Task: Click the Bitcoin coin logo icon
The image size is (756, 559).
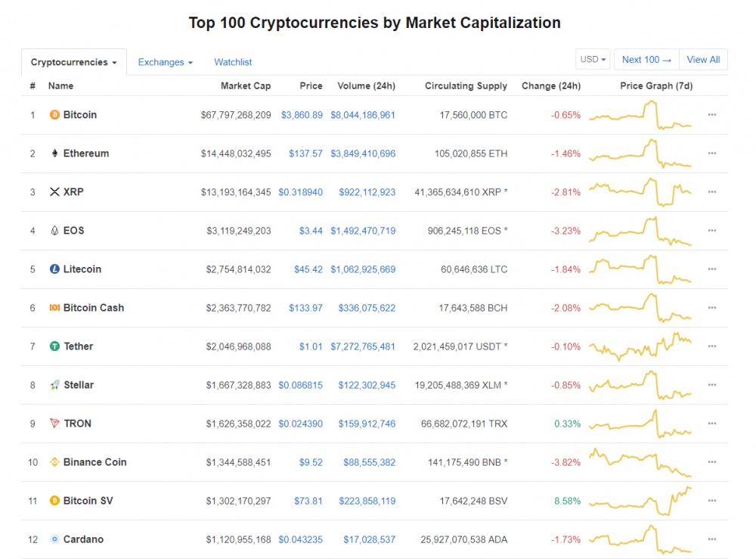Action: click(54, 115)
